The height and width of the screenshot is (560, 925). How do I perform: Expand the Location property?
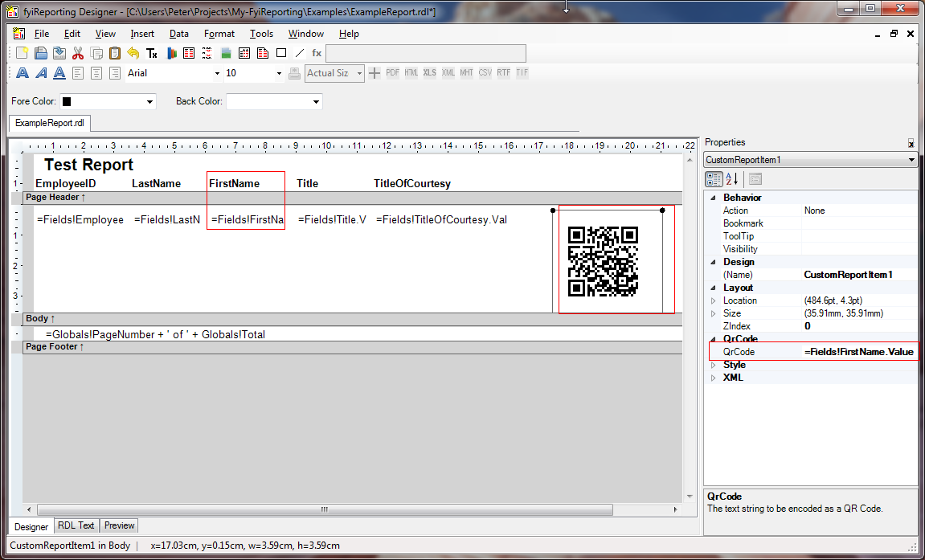[x=713, y=300]
